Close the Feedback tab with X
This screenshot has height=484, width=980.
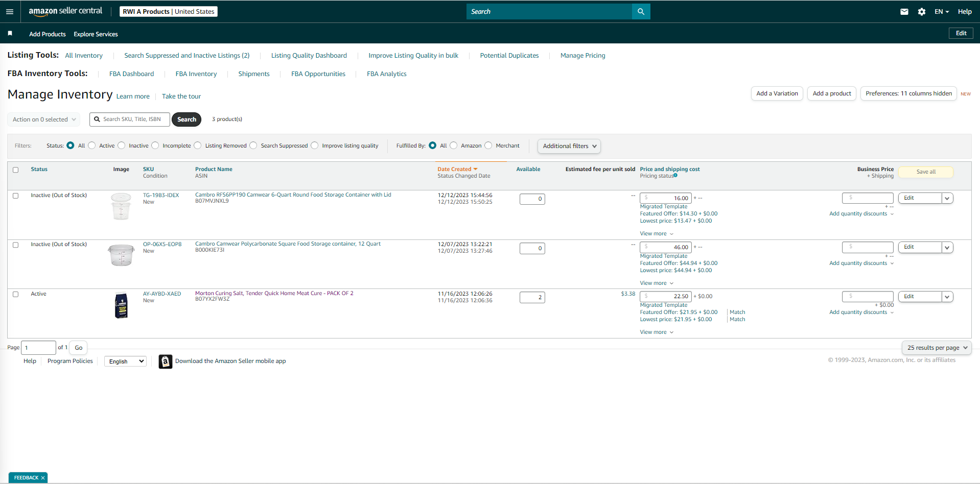(x=43, y=478)
